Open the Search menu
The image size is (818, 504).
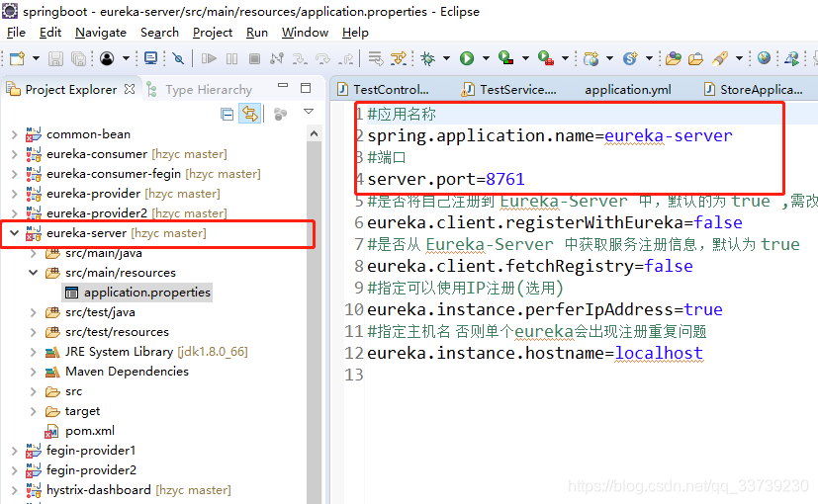click(x=159, y=33)
